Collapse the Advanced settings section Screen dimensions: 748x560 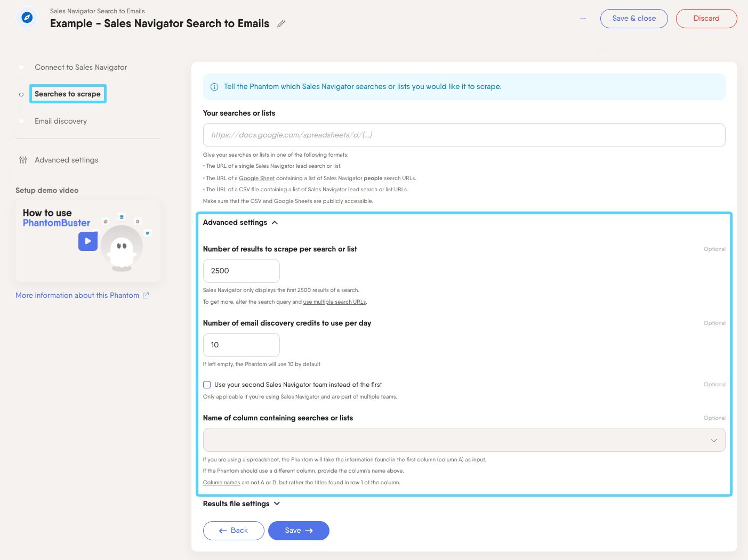coord(240,222)
